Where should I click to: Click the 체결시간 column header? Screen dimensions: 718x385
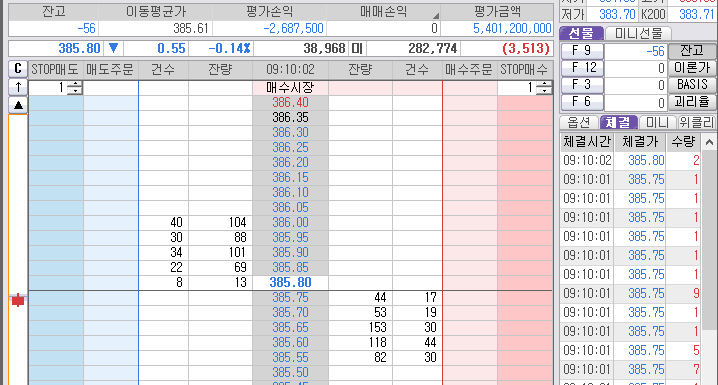(x=587, y=142)
